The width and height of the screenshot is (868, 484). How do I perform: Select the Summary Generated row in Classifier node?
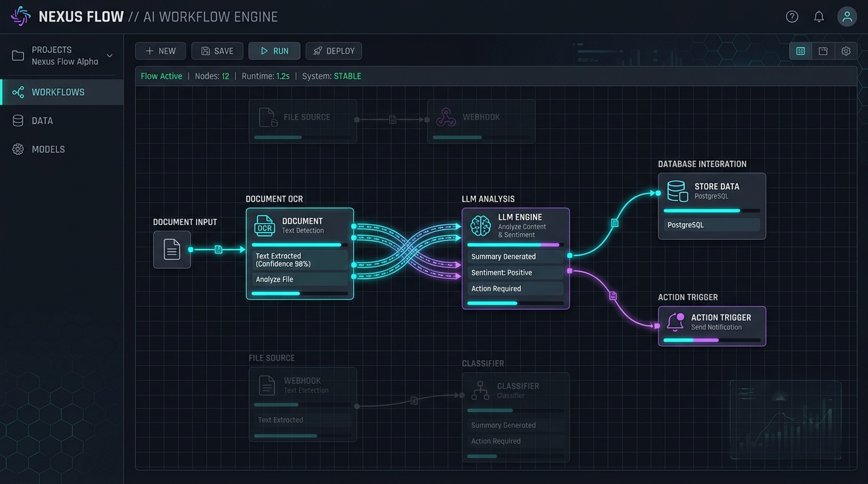pyautogui.click(x=515, y=425)
